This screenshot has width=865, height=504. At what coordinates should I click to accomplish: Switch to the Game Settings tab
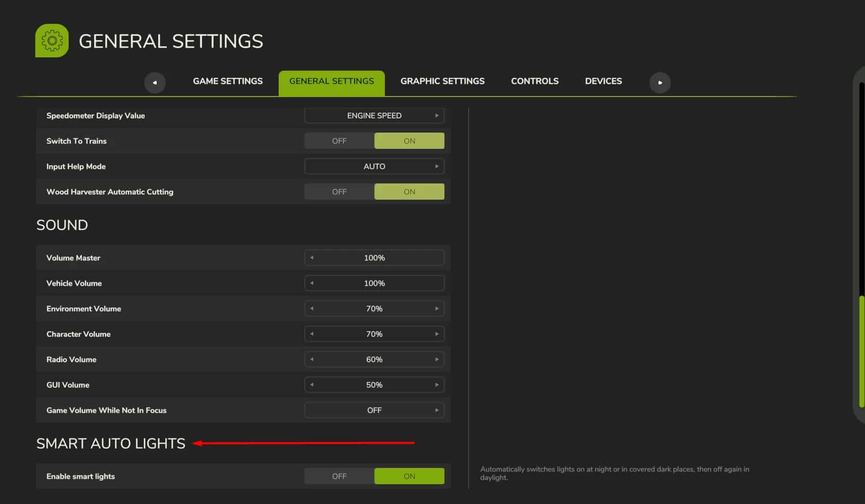227,81
